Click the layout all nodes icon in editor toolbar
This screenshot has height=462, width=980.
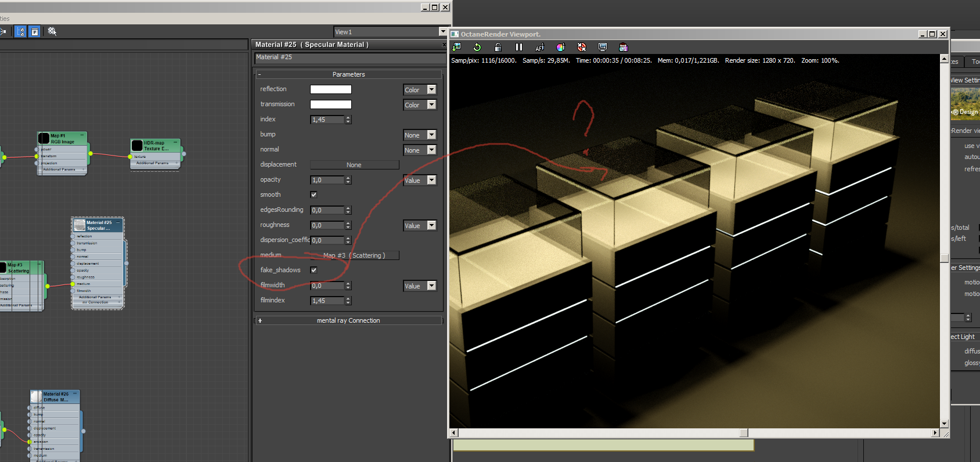(x=2, y=31)
